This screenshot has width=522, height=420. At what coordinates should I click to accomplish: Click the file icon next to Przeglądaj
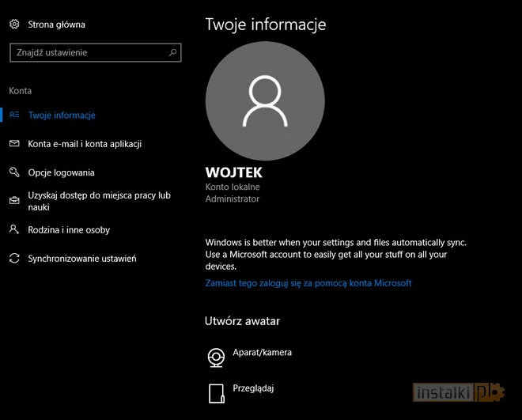(x=215, y=393)
